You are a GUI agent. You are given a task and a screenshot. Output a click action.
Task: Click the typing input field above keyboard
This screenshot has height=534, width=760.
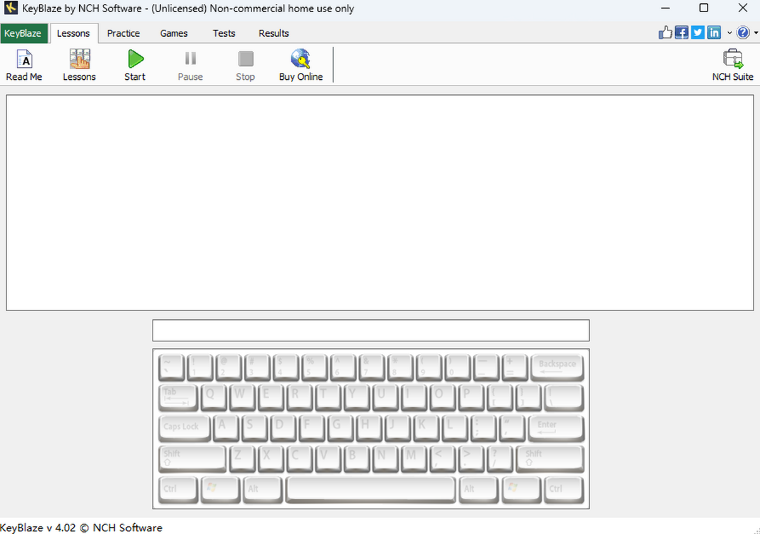click(x=371, y=330)
